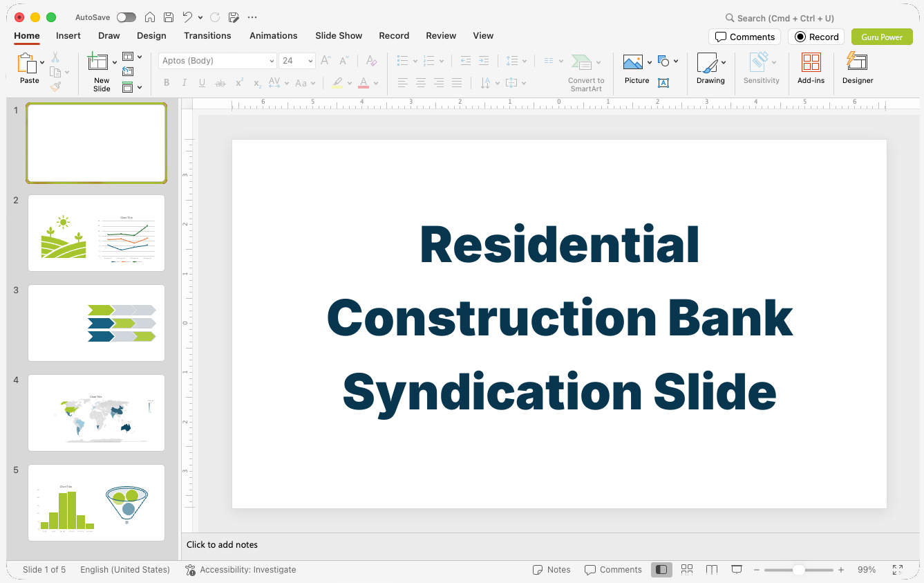This screenshot has width=924, height=583.
Task: Open the Add-ins button
Action: pos(811,69)
